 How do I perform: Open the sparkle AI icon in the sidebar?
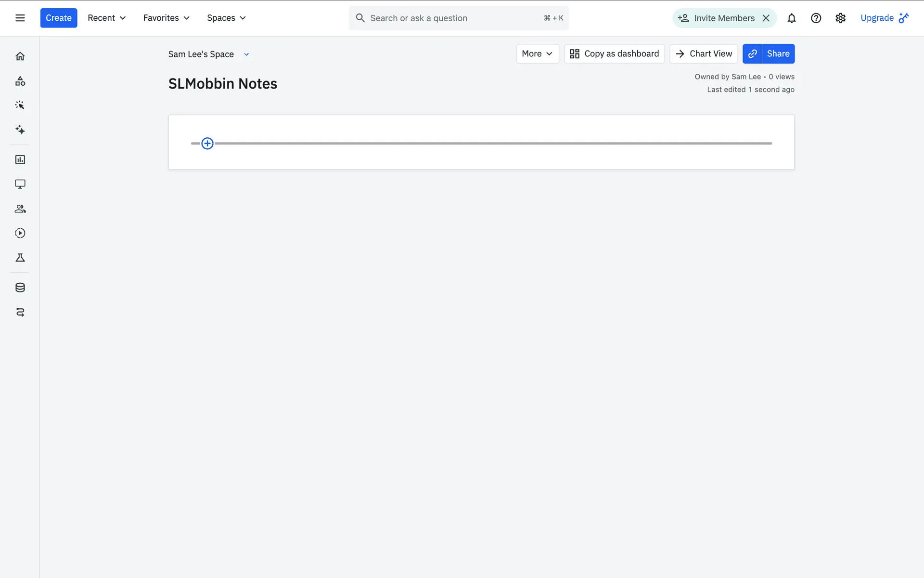click(20, 130)
